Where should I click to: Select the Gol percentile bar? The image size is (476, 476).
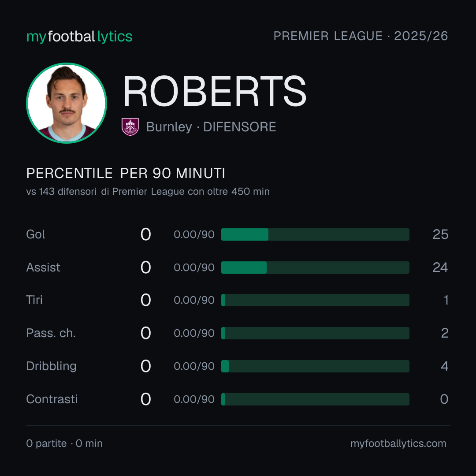[x=315, y=234]
